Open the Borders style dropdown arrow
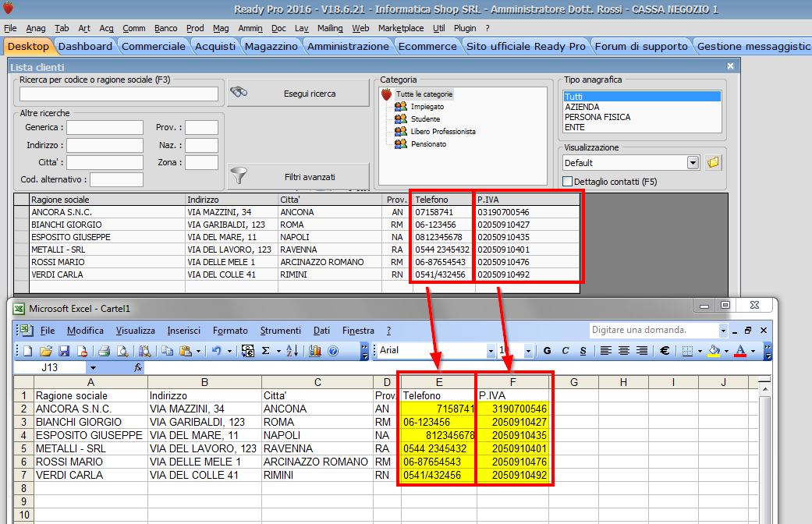 click(700, 351)
